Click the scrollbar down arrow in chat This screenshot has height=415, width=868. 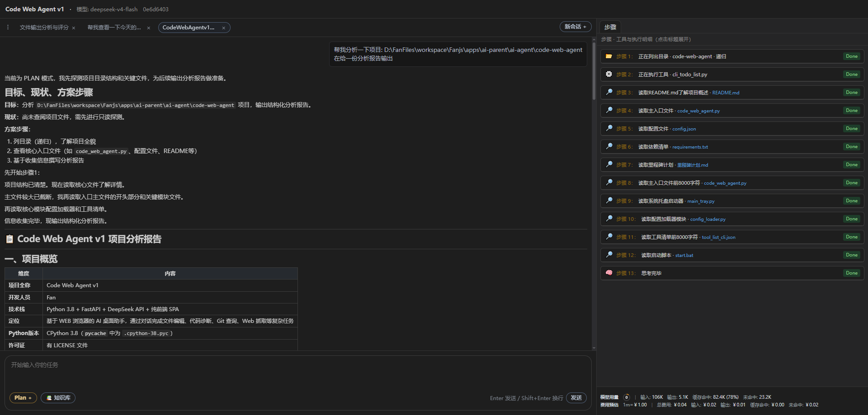[x=594, y=348]
